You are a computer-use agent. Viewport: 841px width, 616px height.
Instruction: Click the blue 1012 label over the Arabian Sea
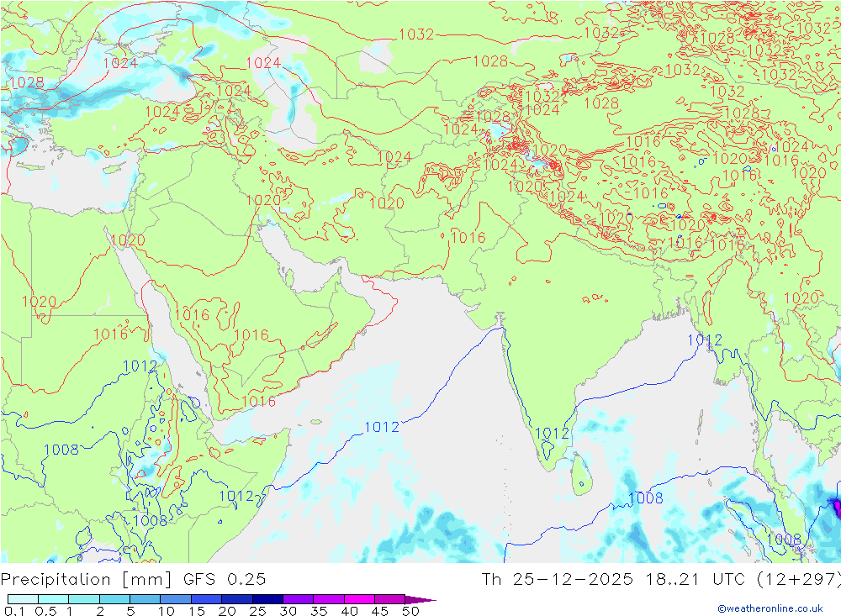tap(382, 427)
